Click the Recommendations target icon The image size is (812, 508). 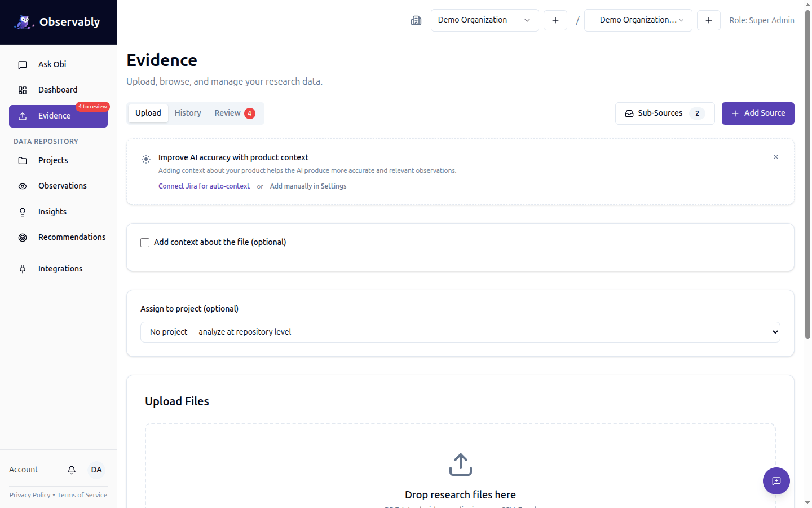[x=23, y=237]
